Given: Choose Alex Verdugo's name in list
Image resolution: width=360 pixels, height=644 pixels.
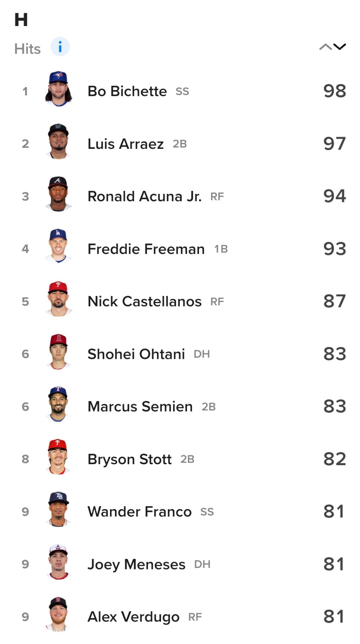Looking at the screenshot, I should (133, 617).
